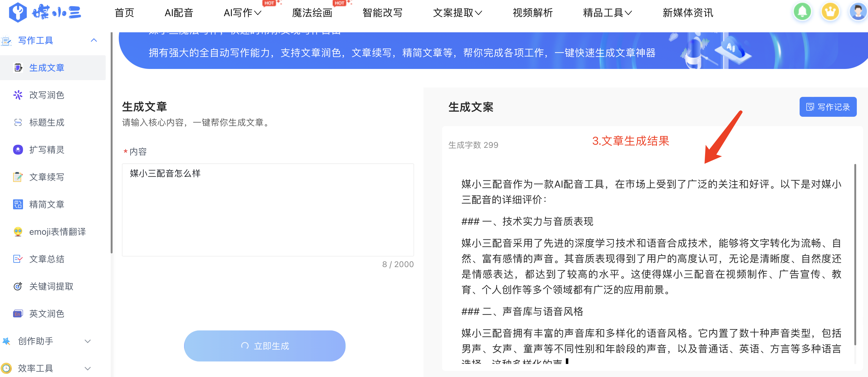The image size is (868, 377).
Task: Open 魔法绘画 in top navigation
Action: pyautogui.click(x=312, y=13)
